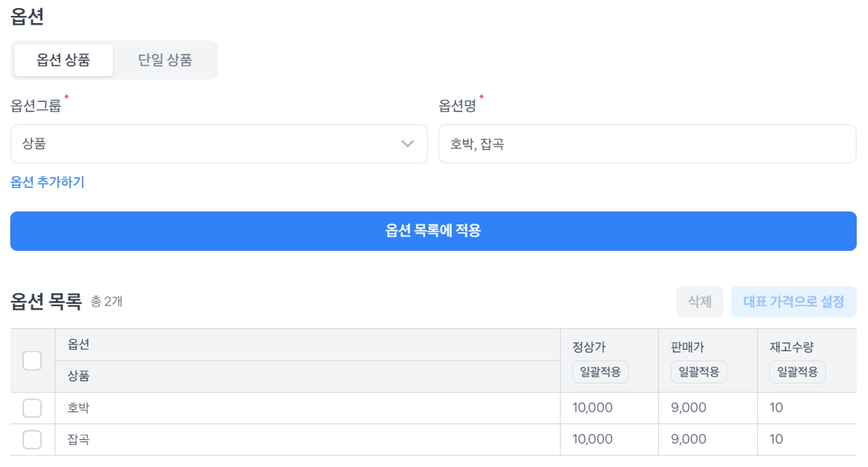
Task: Switch to the 옵션 상품 tab
Action: click(63, 60)
